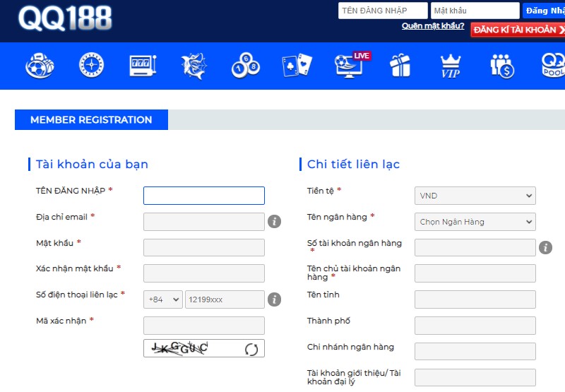565x392 pixels.
Task: Open the Tiền tệ VND dropdown
Action: (x=475, y=196)
